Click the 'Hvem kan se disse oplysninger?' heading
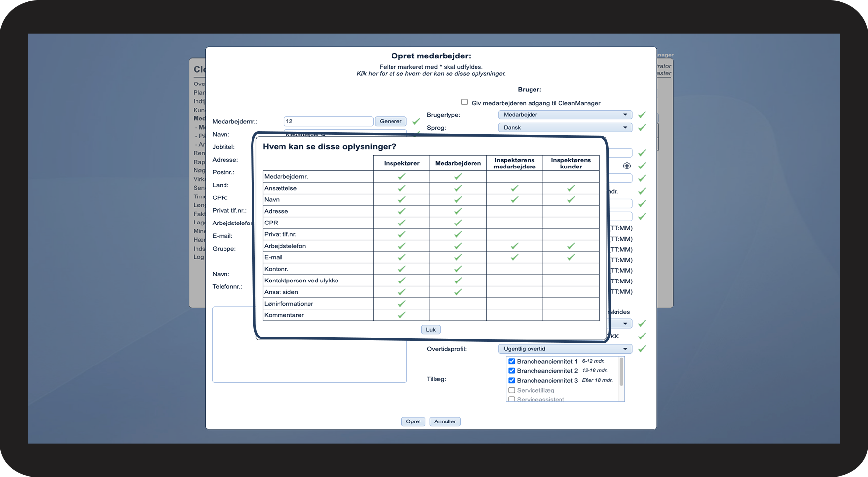The width and height of the screenshot is (868, 477). [x=330, y=147]
